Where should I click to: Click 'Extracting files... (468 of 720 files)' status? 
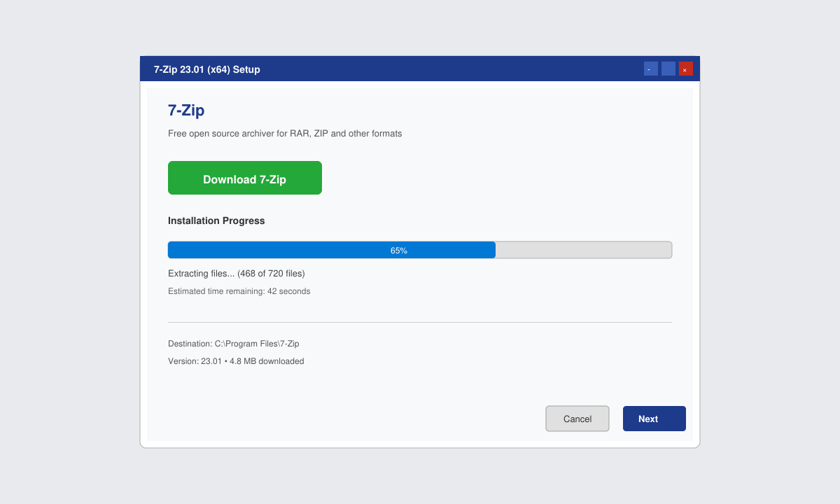237,273
